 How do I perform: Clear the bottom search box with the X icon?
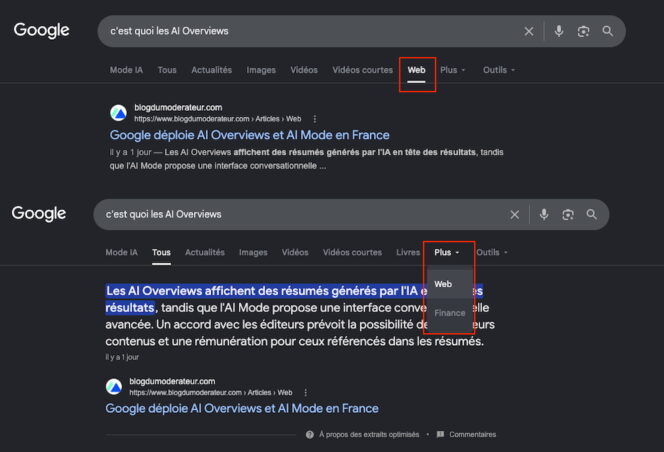[x=515, y=215]
